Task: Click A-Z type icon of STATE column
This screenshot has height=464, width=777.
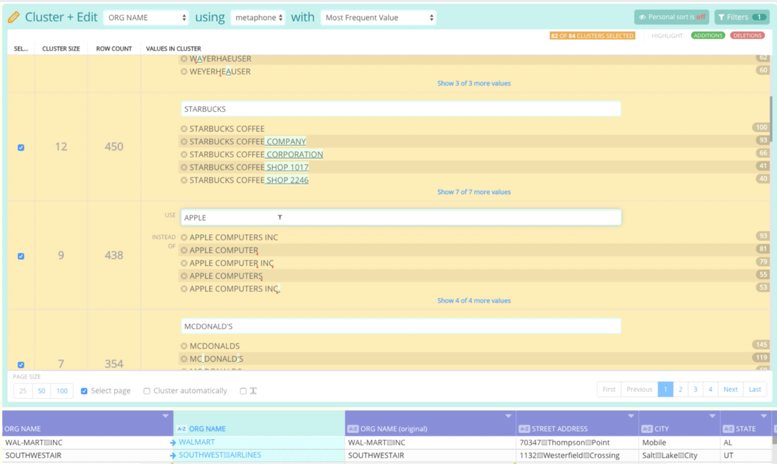Action: tap(728, 429)
